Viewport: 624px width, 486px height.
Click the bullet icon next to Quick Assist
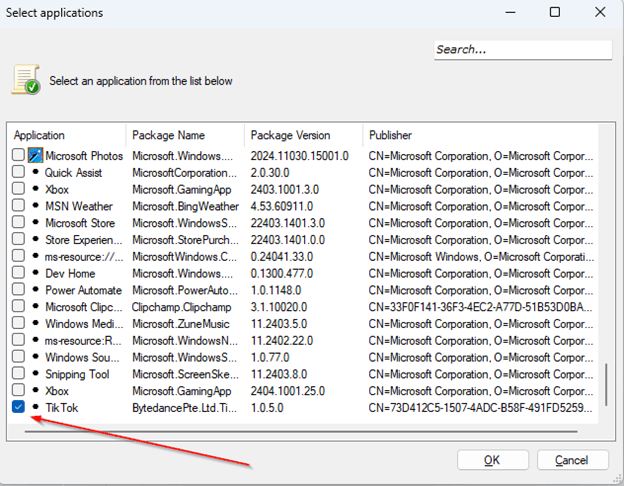[35, 173]
